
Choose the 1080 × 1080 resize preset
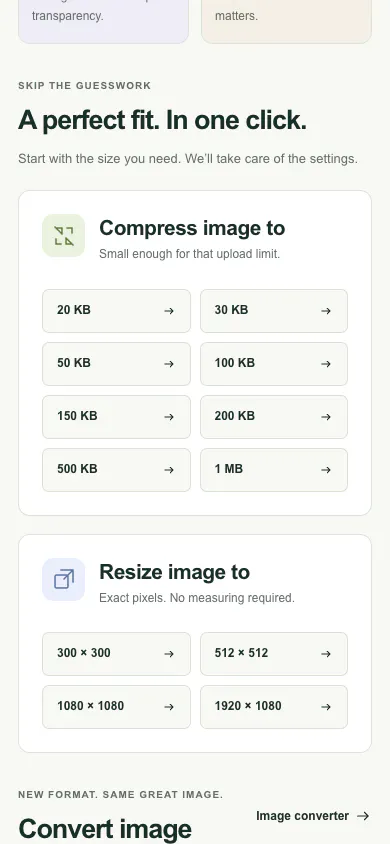tap(116, 707)
